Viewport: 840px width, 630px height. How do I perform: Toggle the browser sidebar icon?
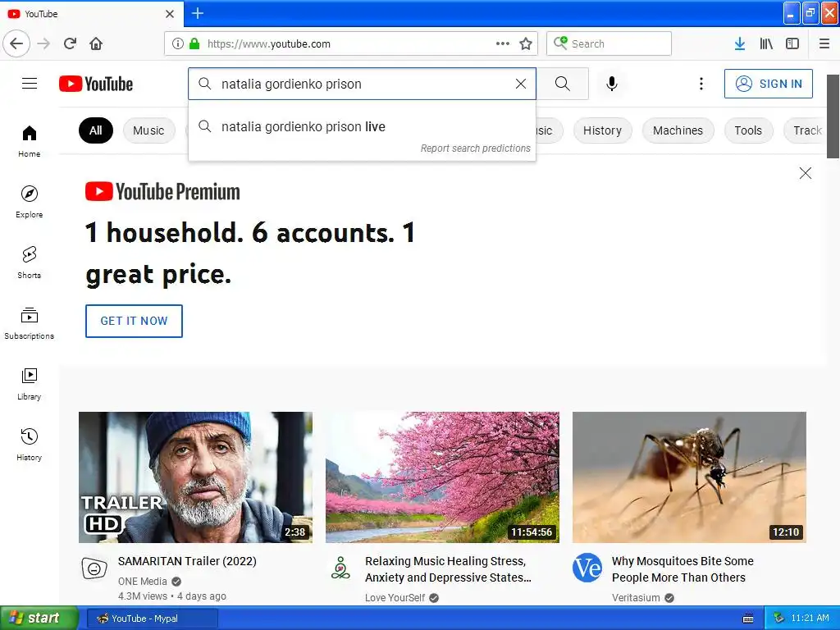pyautogui.click(x=792, y=43)
